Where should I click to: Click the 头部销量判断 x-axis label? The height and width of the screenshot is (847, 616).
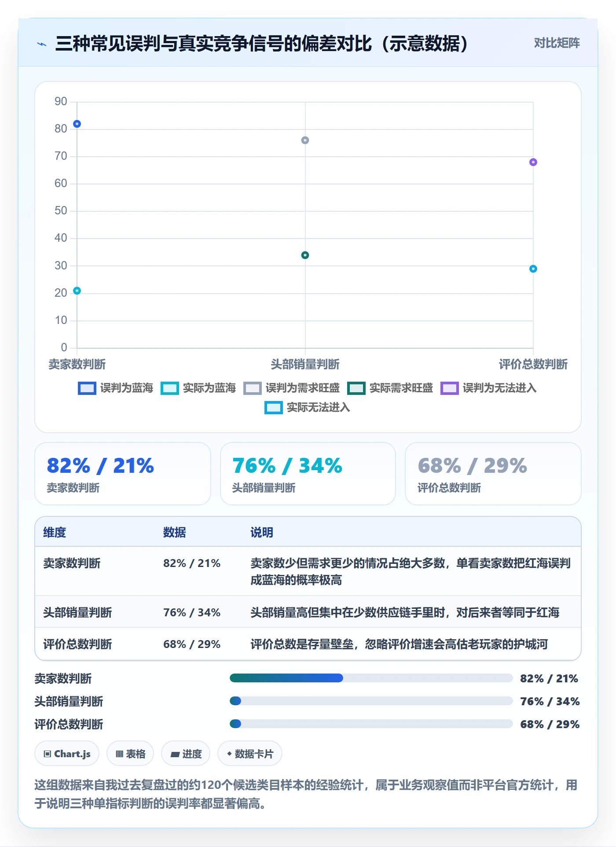tap(305, 365)
